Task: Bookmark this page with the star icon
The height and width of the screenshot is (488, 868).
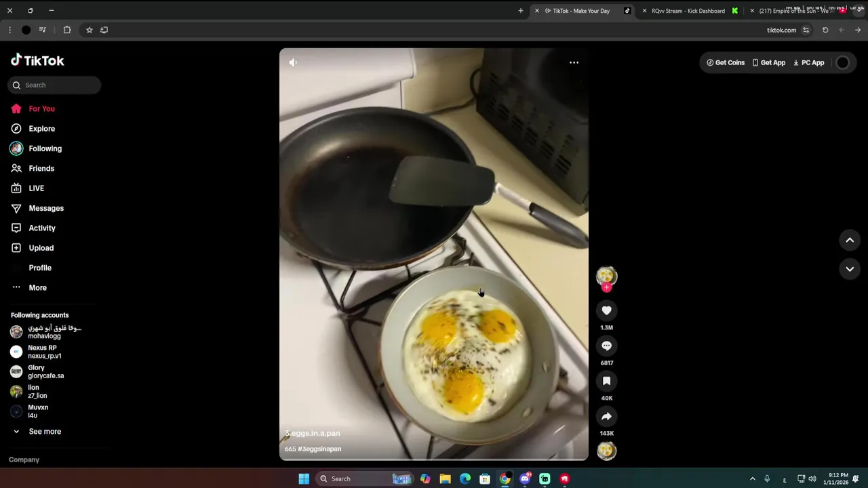Action: tap(89, 30)
